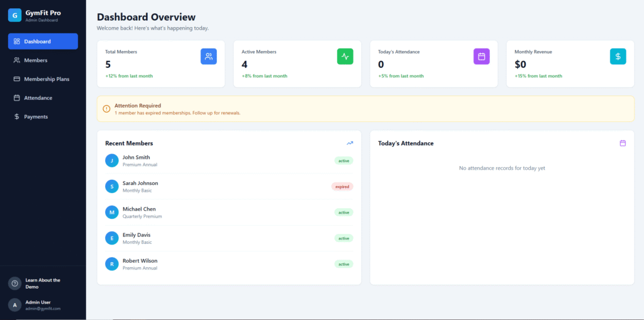Open the Payments sidebar item
This screenshot has height=320, width=644.
(35, 117)
